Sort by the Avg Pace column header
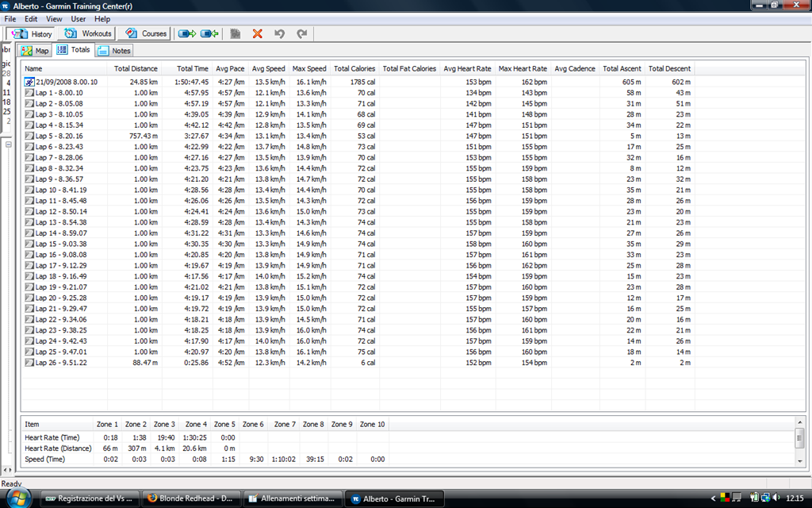 [x=231, y=68]
